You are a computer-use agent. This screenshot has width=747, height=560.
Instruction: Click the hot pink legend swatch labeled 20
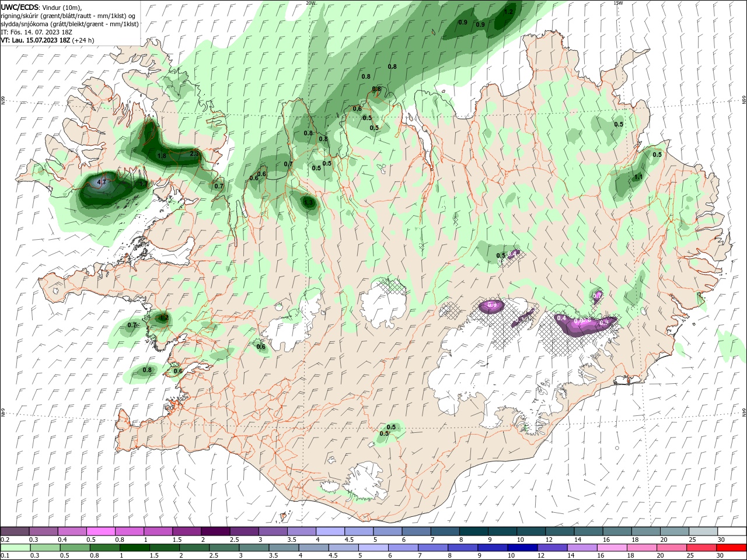click(671, 548)
